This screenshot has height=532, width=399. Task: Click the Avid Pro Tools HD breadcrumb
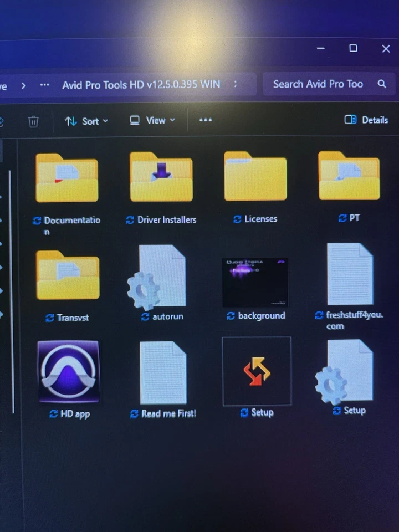point(141,84)
